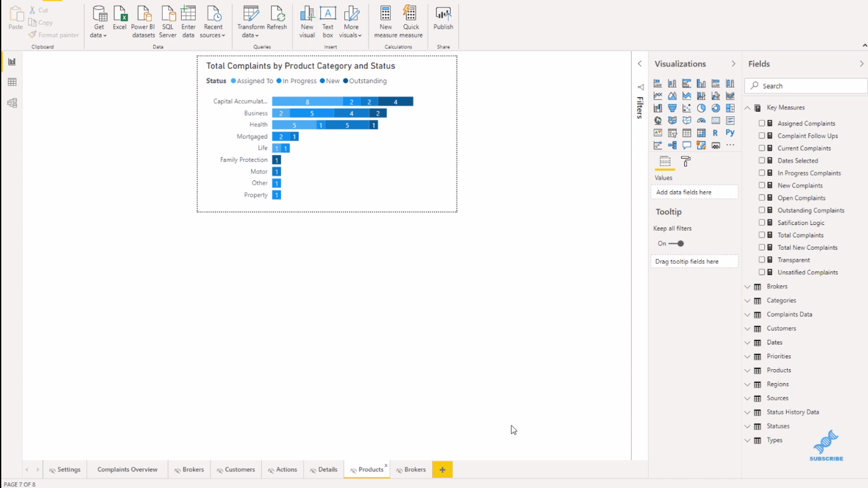Open the More visuals dropdown

click(351, 22)
